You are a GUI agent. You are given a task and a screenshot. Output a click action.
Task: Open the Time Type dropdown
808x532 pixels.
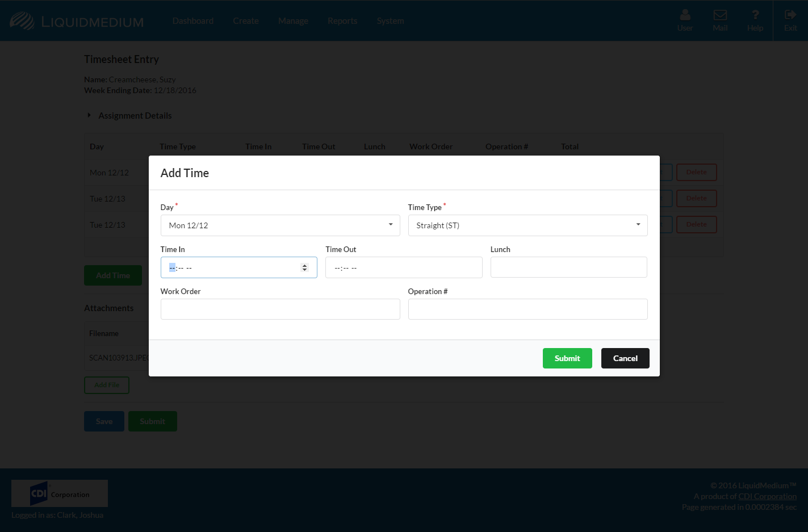tap(527, 225)
